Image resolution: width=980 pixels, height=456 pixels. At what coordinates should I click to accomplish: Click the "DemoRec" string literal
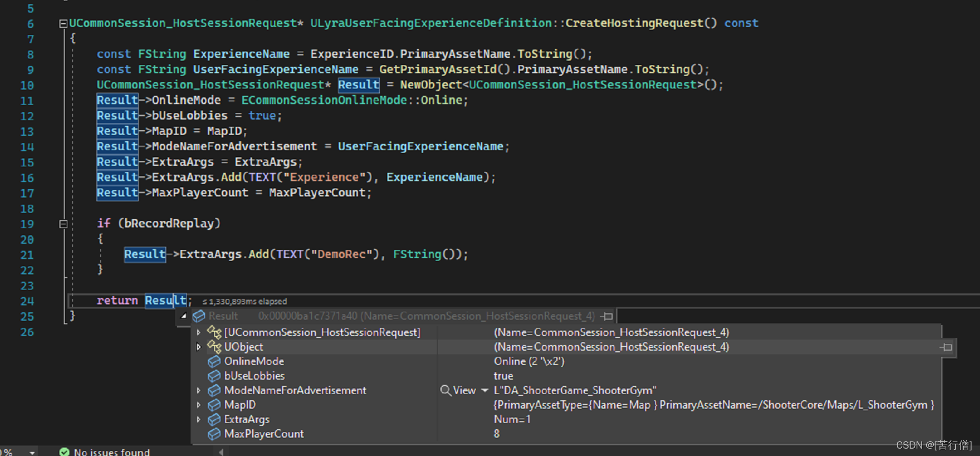[x=342, y=254]
